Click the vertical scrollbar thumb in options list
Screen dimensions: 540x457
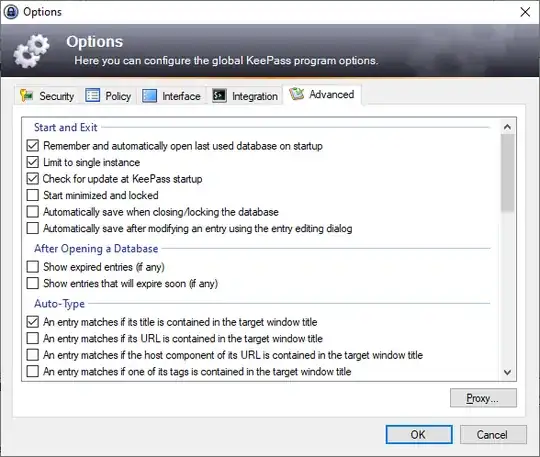[x=507, y=173]
